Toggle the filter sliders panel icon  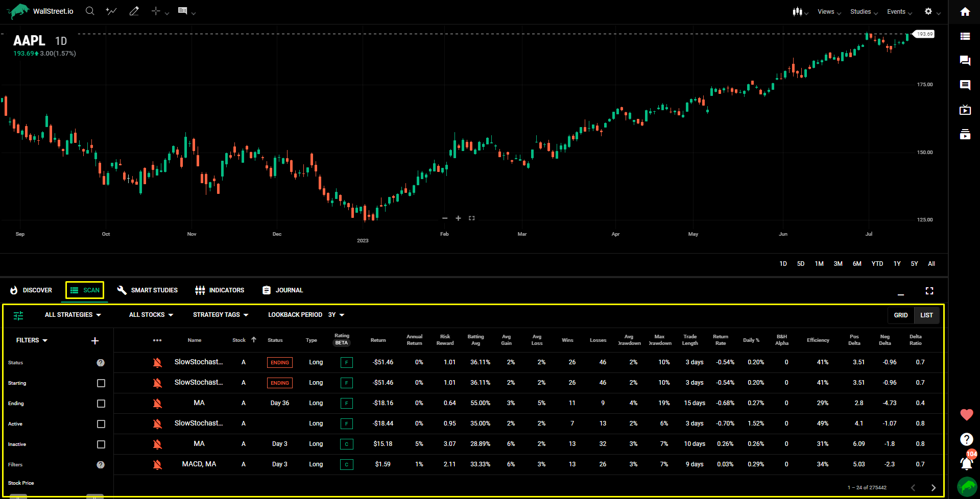pos(18,316)
